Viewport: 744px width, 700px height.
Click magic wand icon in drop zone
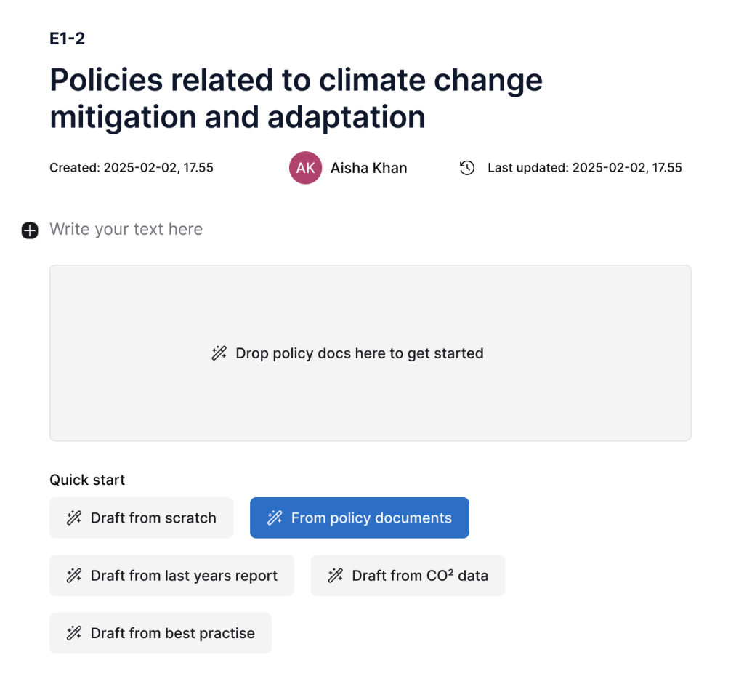[219, 354]
